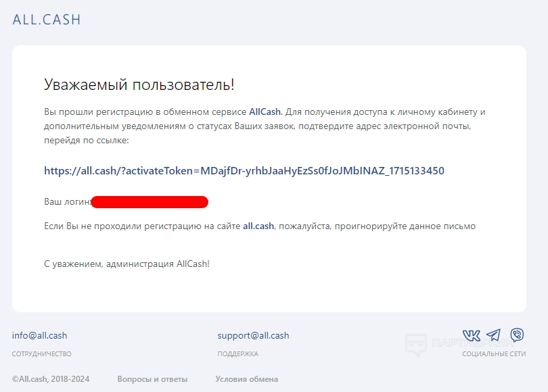Click the Уважаемый пользователь! heading

139,84
